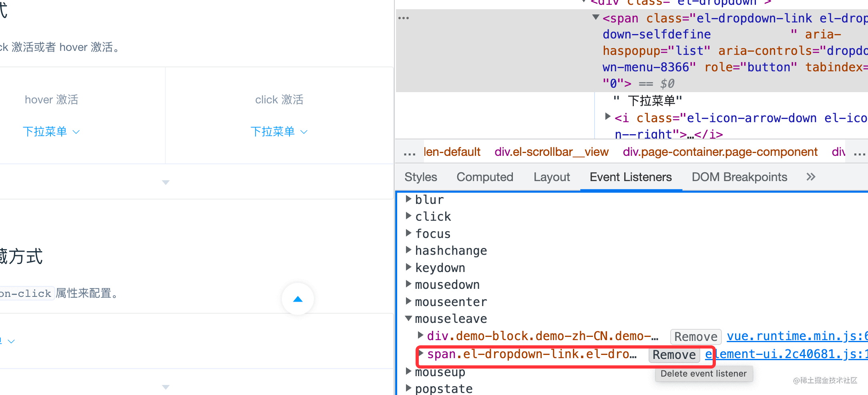Collapse the mouseleave event listeners
The width and height of the screenshot is (868, 395).
click(x=408, y=318)
